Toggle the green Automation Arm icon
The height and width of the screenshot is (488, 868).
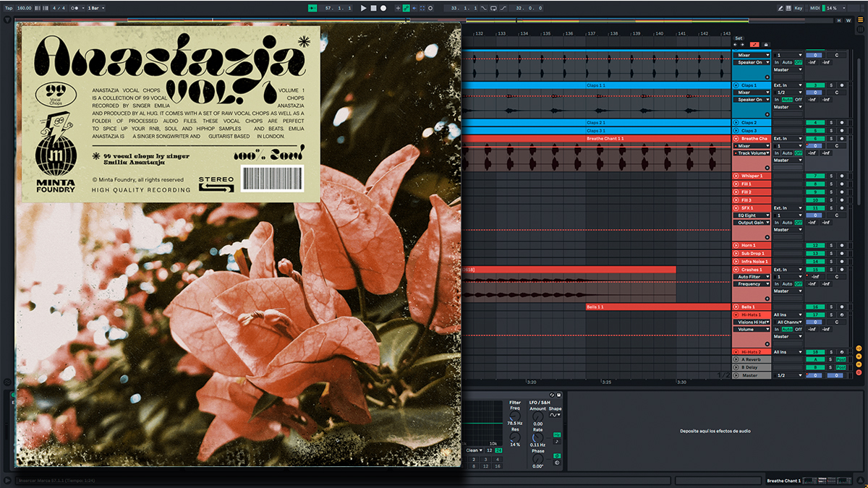(x=406, y=8)
